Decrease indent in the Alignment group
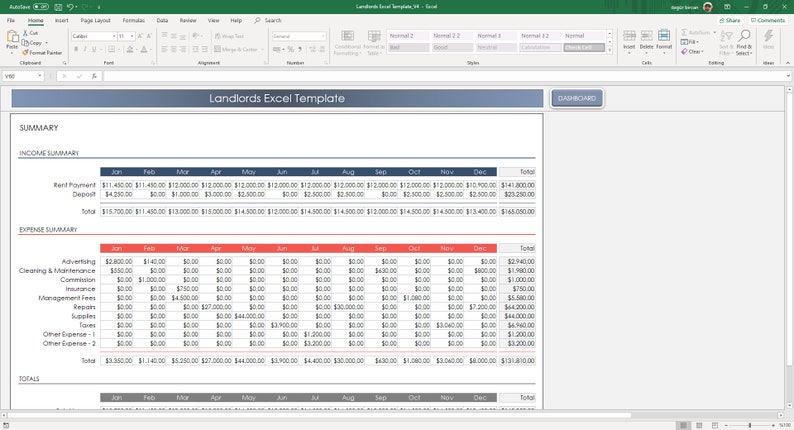Viewport: 794px width, 430px height. pos(195,49)
